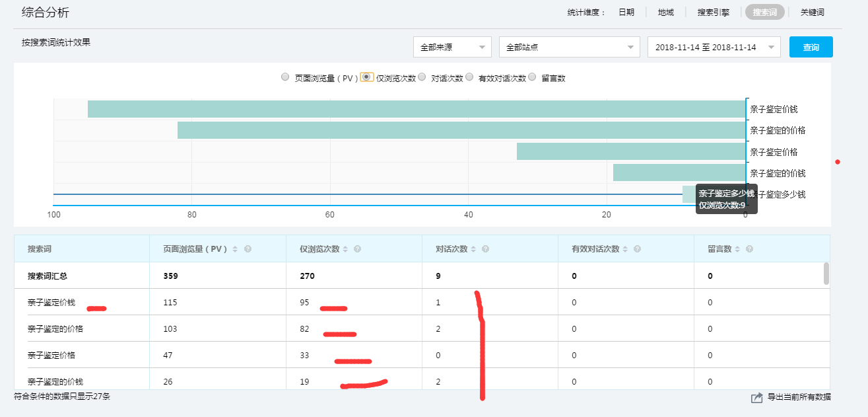This screenshot has height=417, width=868.
Task: Sort table by 页面浏览量(PV) arrows
Action: click(235, 249)
